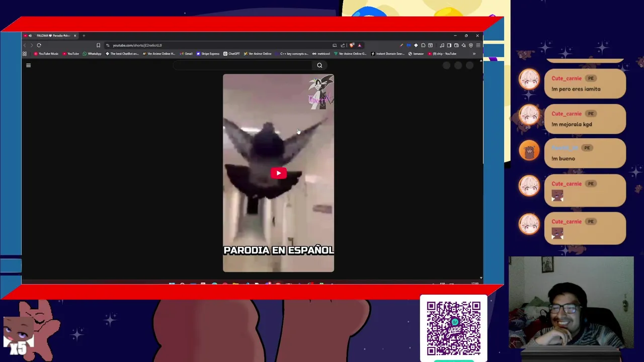
Task: Click the media music note toolbar icon
Action: tap(442, 45)
